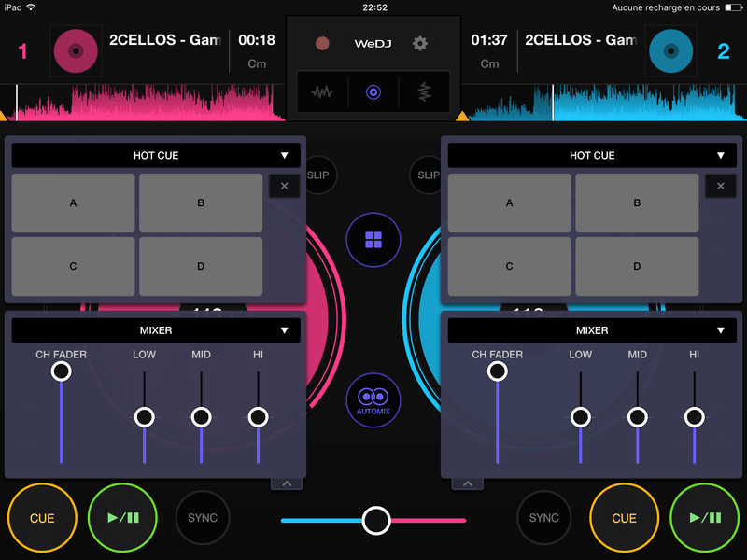This screenshot has width=747, height=560.
Task: Click deck 1 LOW EQ knob
Action: pos(145,417)
